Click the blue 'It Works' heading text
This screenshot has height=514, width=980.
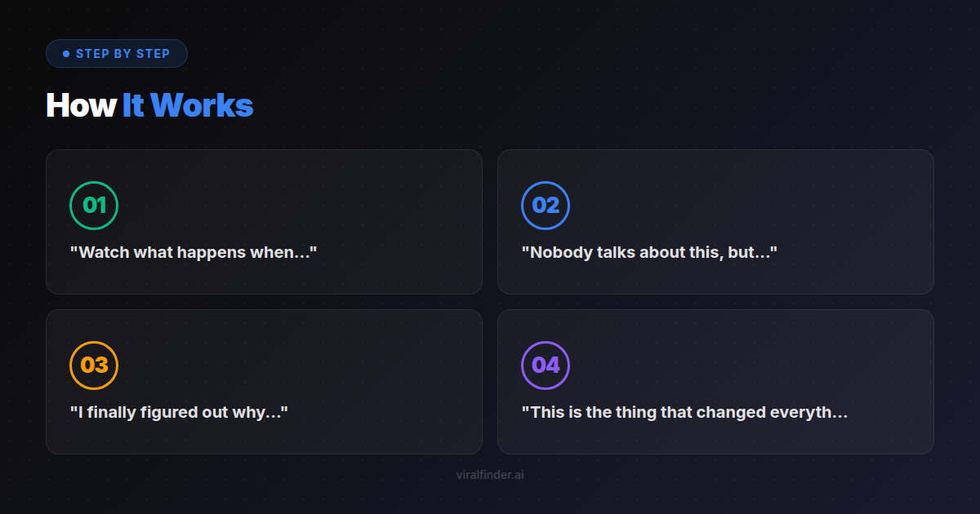(x=188, y=105)
